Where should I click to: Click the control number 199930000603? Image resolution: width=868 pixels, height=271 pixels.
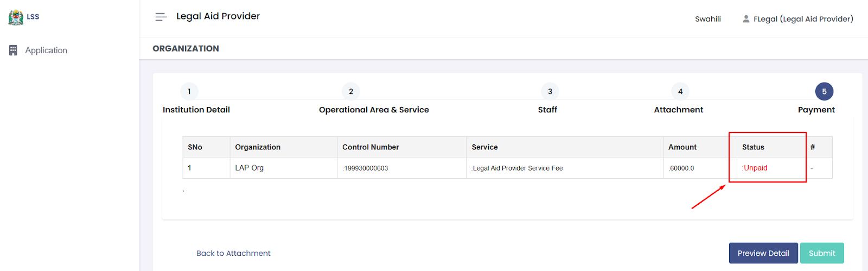366,168
